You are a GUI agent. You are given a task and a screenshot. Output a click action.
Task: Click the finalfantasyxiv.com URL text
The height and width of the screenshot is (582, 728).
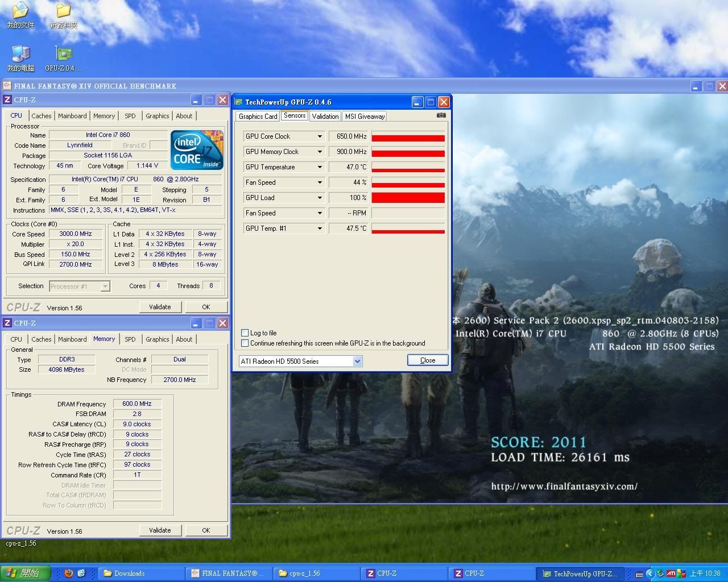[564, 486]
